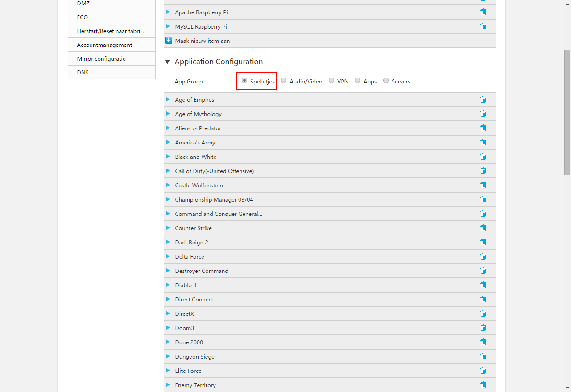Open Herstart/Reset naar fabri... menu item
Screen dimensions: 571x392
pos(112,31)
